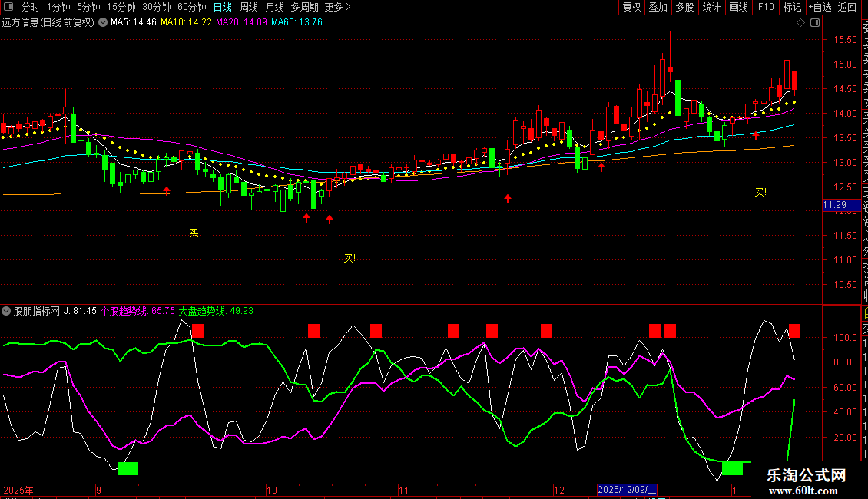Click the 2025年 label on time axis

click(18, 490)
